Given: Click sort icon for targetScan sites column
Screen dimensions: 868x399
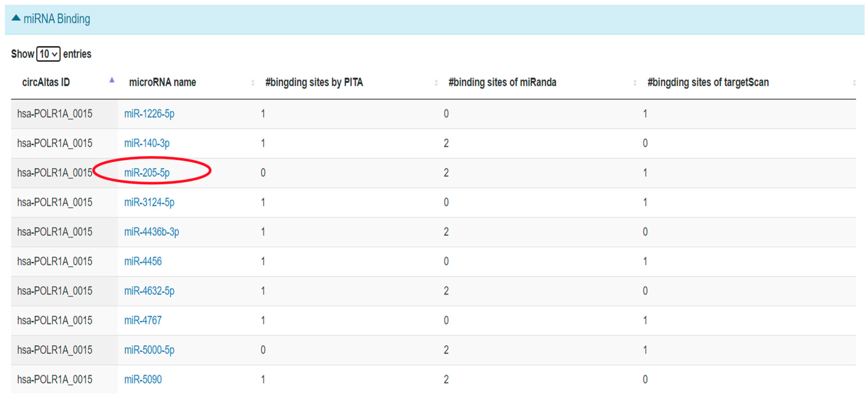Looking at the screenshot, I should pos(854,82).
